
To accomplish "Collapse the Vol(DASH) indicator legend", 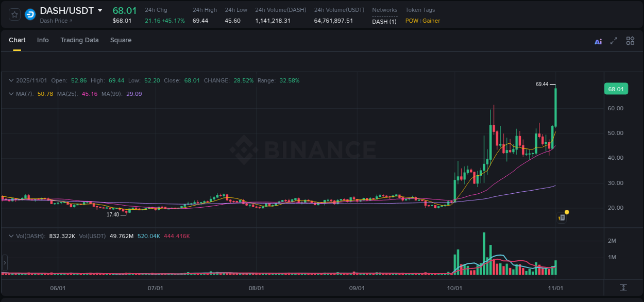I will pyautogui.click(x=11, y=236).
